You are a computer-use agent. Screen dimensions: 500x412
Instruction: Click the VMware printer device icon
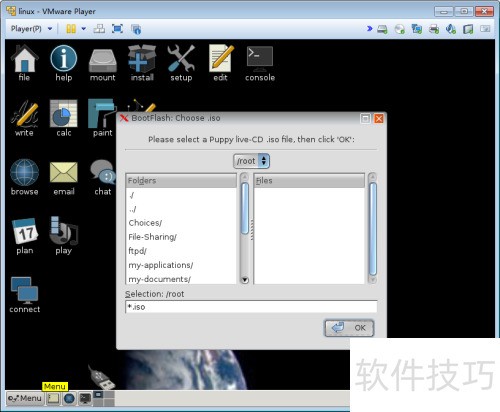pyautogui.click(x=434, y=29)
